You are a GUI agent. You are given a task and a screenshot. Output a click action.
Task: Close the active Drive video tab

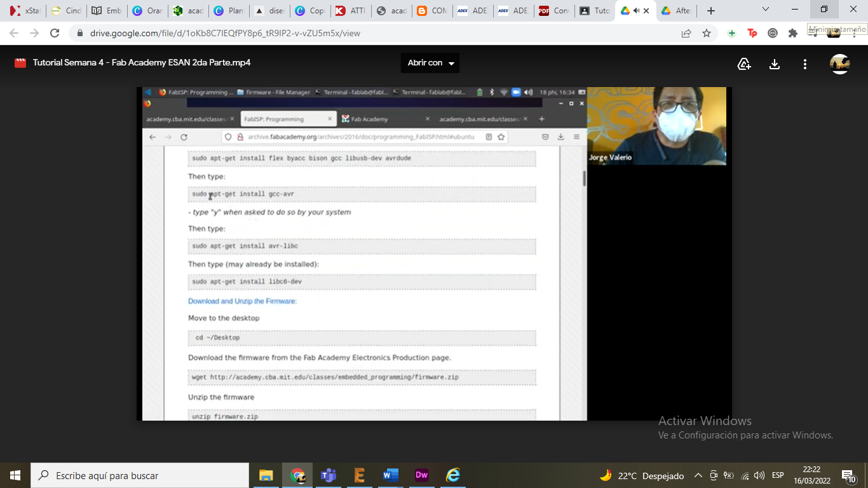[x=647, y=11]
